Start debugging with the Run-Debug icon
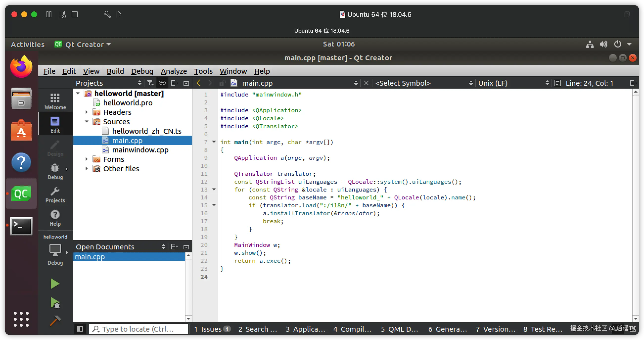 pyautogui.click(x=55, y=303)
